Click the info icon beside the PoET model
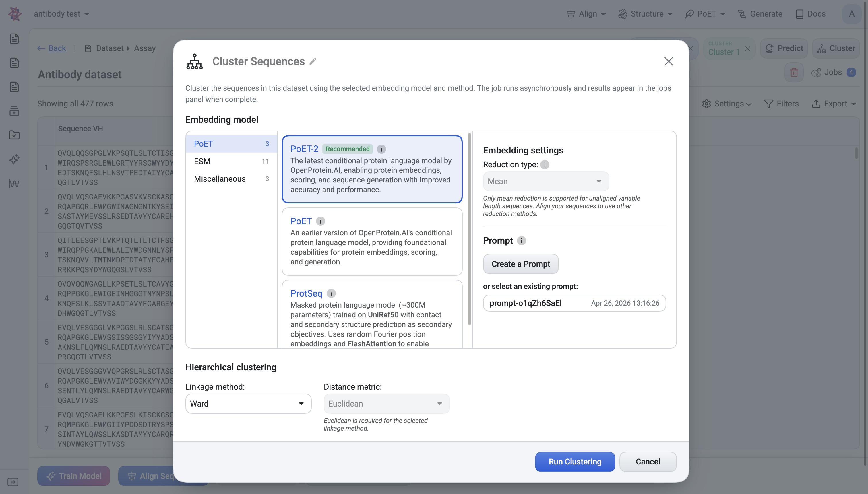Viewport: 868px width, 494px height. [x=320, y=221]
